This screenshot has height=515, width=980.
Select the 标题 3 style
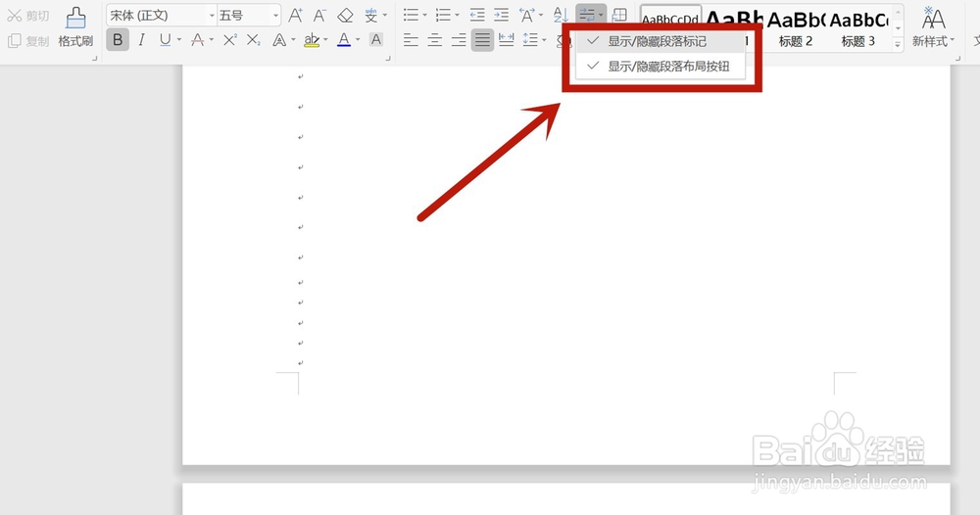coord(858,30)
